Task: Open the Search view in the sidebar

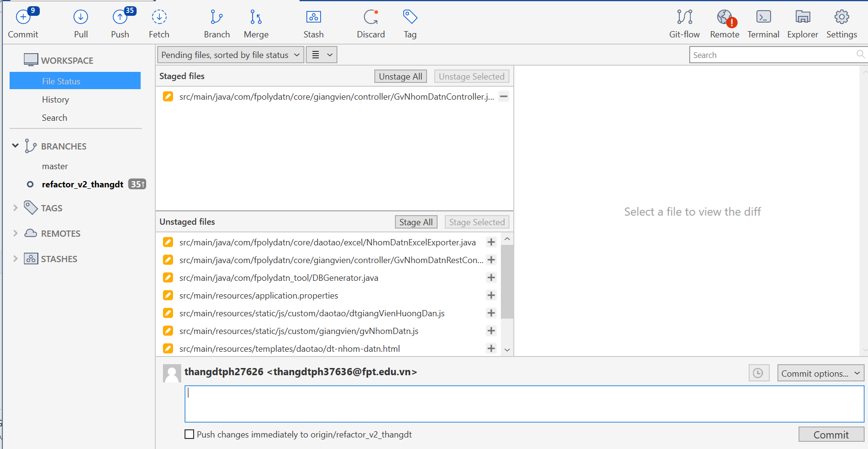Action: click(54, 117)
